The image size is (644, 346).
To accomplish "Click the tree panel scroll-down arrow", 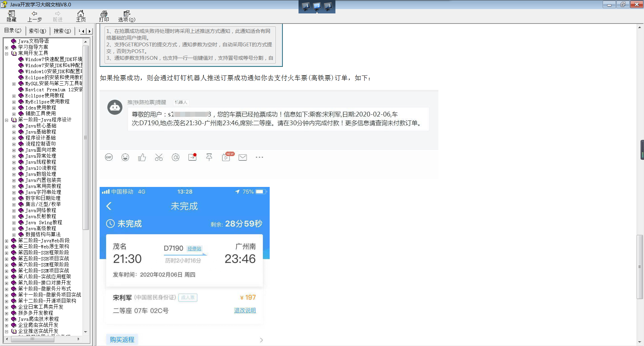I will tap(86, 332).
